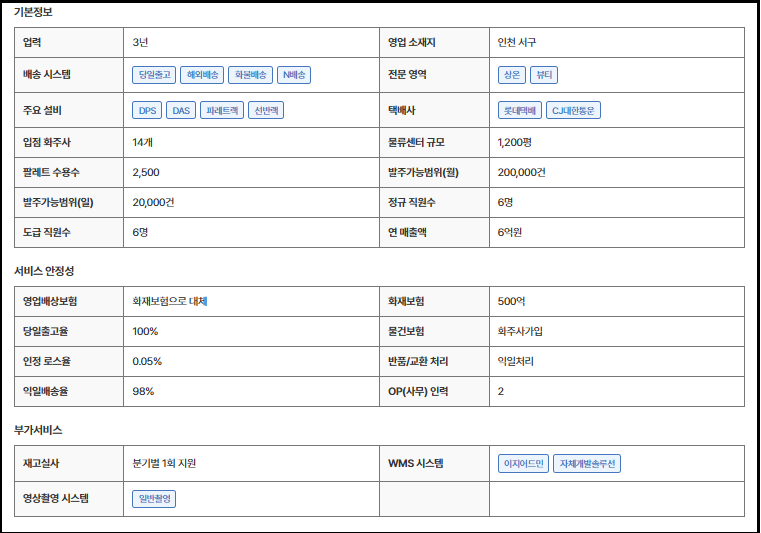Click the 화물배송 shipping tag
Screen dimensions: 761x533
(250, 75)
